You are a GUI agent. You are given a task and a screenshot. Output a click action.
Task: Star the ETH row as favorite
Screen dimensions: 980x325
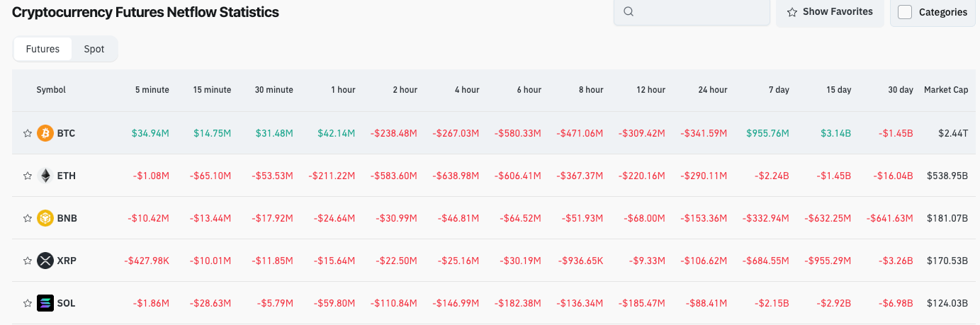[28, 176]
